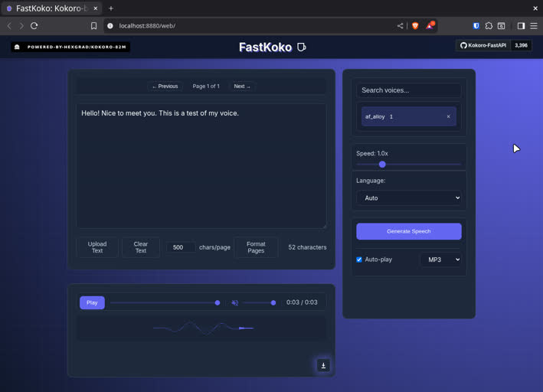Click the Clear Text button
Screen dimensions: 543x392
[x=141, y=247]
